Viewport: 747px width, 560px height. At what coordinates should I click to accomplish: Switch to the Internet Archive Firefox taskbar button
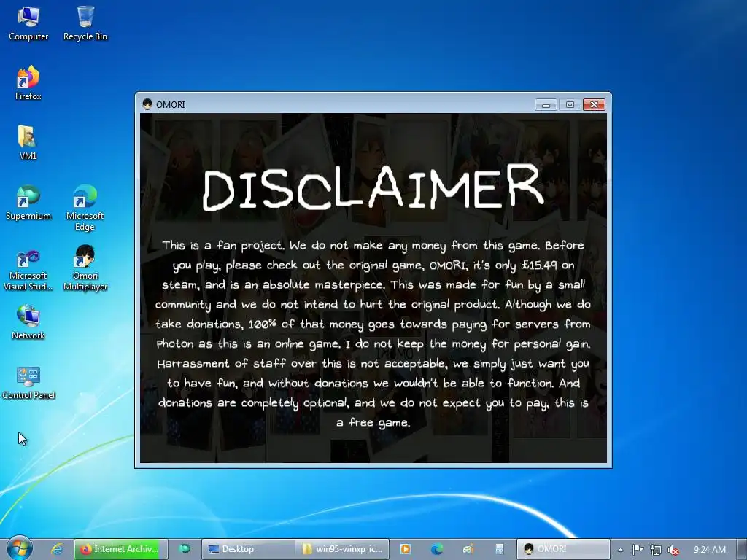pos(120,549)
